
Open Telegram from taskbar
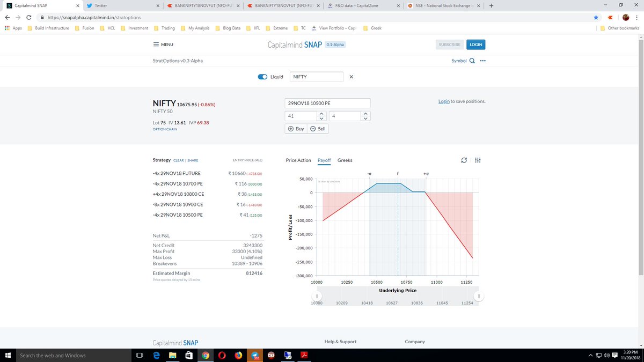point(255,355)
